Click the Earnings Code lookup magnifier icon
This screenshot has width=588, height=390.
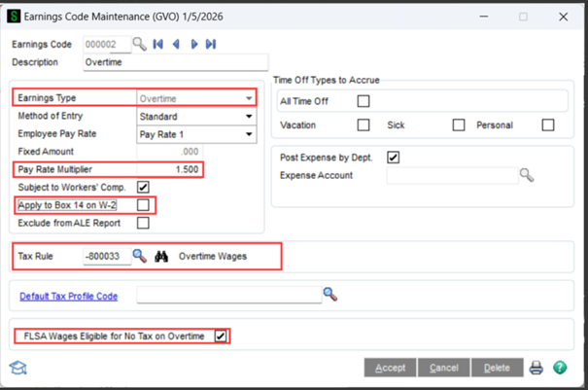[140, 44]
